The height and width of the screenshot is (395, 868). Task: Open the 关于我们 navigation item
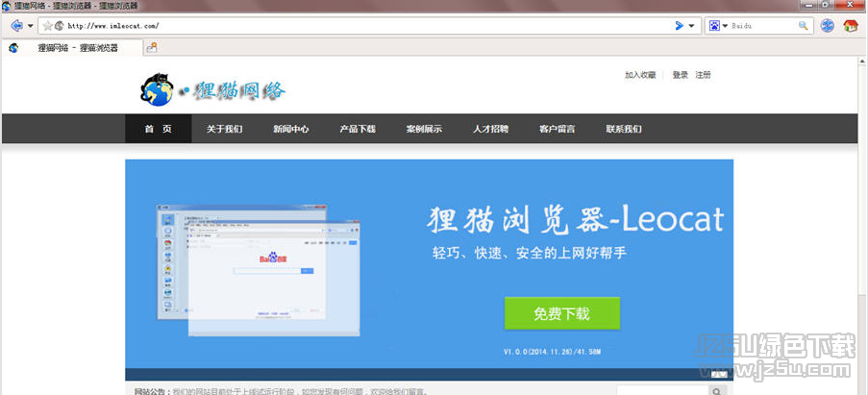(x=225, y=129)
